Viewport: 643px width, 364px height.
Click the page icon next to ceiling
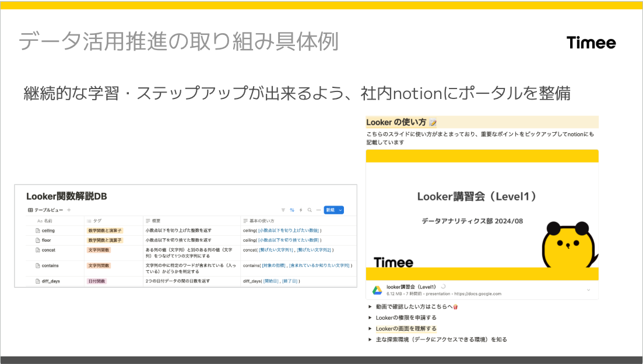(38, 231)
